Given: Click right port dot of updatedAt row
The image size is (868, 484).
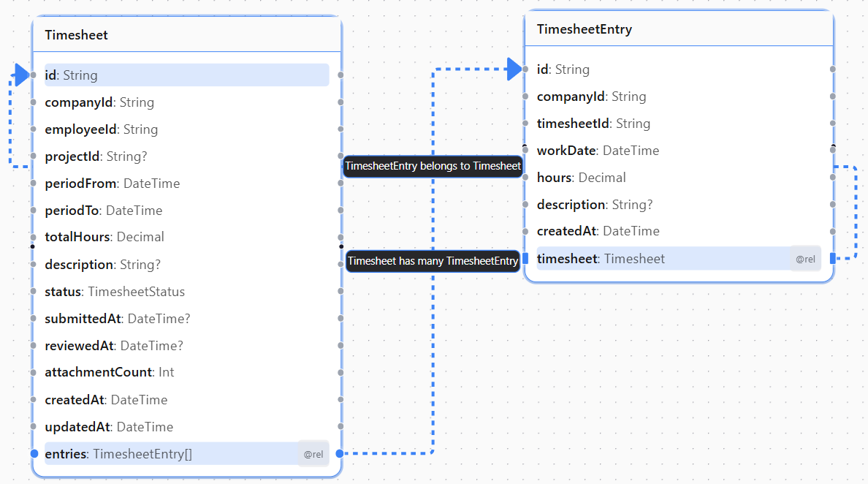Looking at the screenshot, I should (x=340, y=426).
